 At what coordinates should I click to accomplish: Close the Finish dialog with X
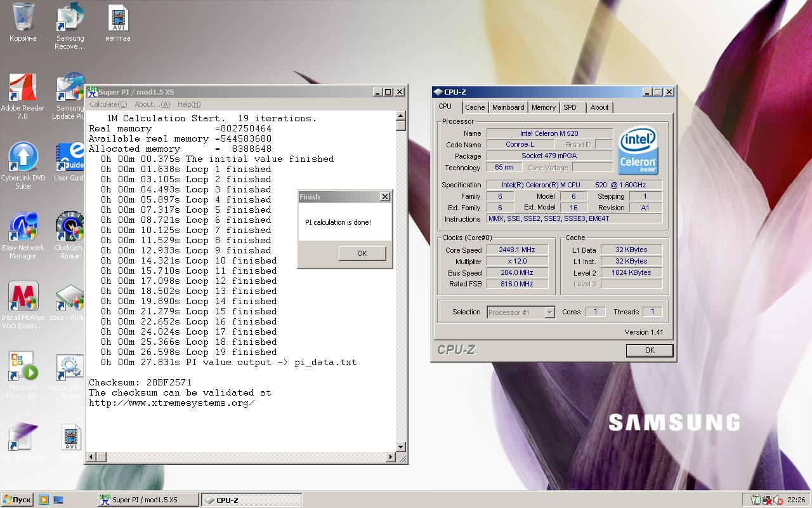384,197
